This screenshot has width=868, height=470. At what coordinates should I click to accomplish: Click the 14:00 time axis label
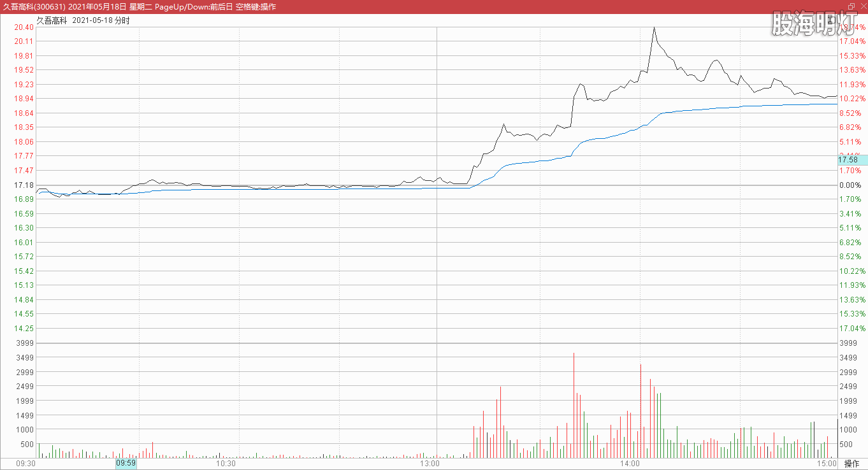[630, 463]
